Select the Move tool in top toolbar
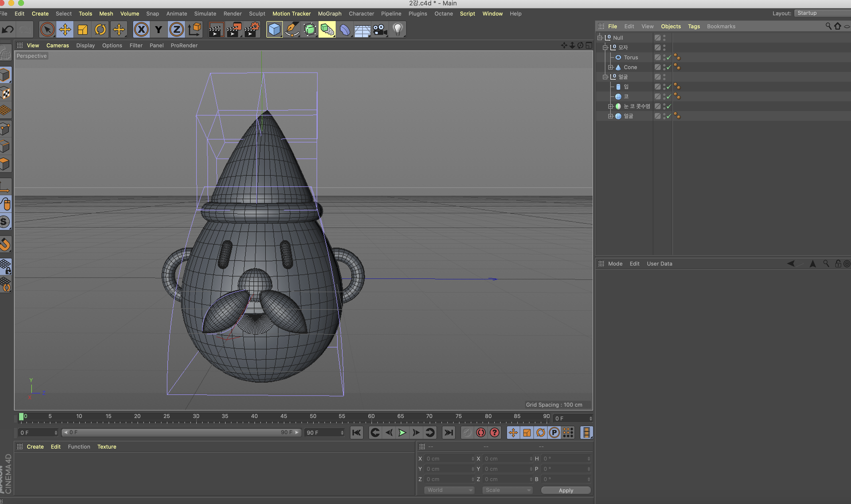 65,30
